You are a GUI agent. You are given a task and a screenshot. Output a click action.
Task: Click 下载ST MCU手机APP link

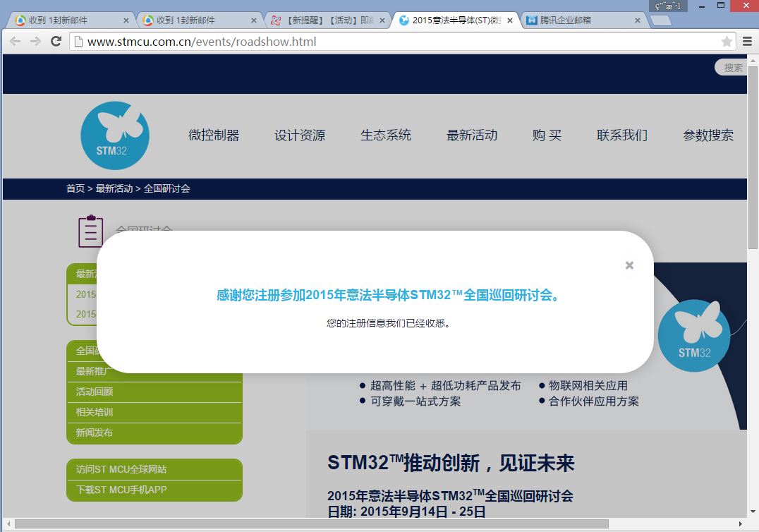(154, 490)
